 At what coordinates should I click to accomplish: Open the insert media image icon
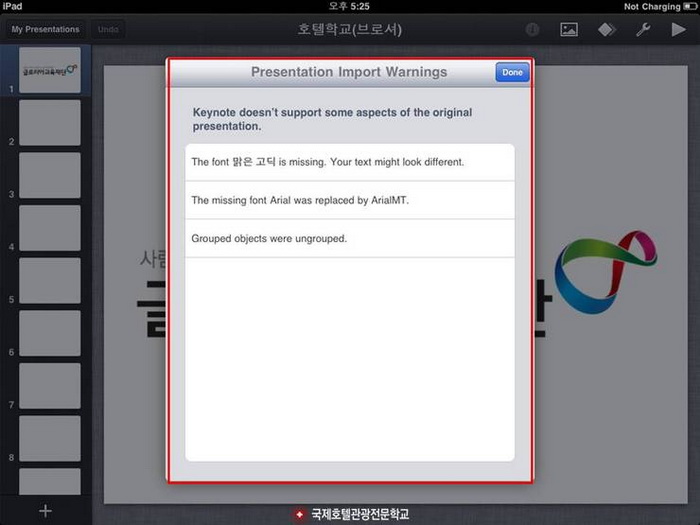[569, 30]
